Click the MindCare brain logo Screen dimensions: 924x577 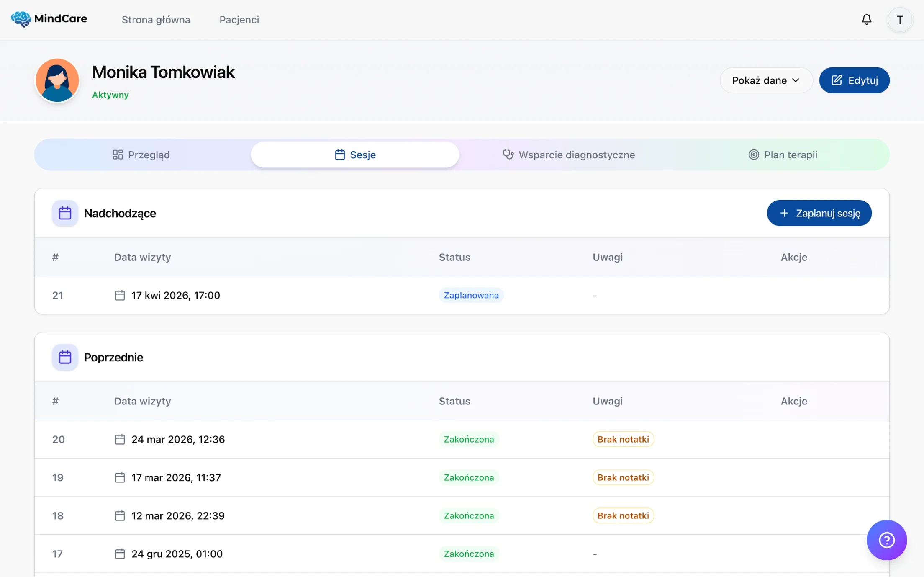[x=21, y=19]
